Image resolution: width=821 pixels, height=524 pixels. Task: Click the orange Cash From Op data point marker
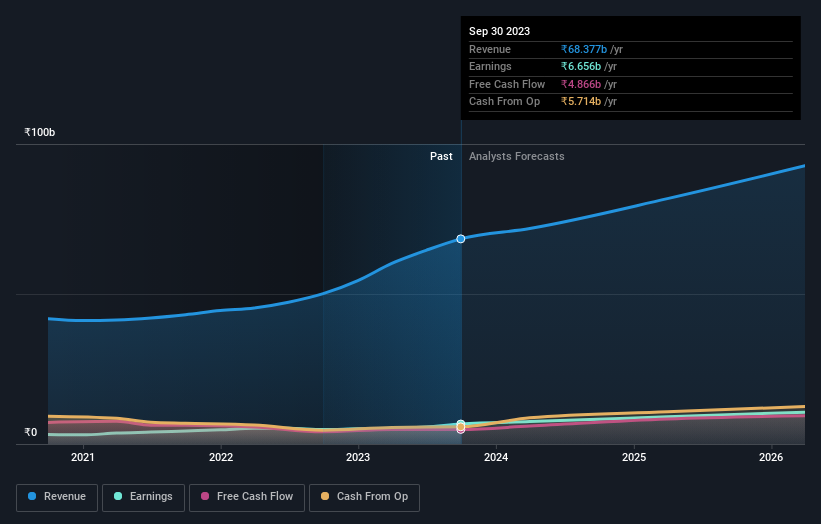(461, 427)
